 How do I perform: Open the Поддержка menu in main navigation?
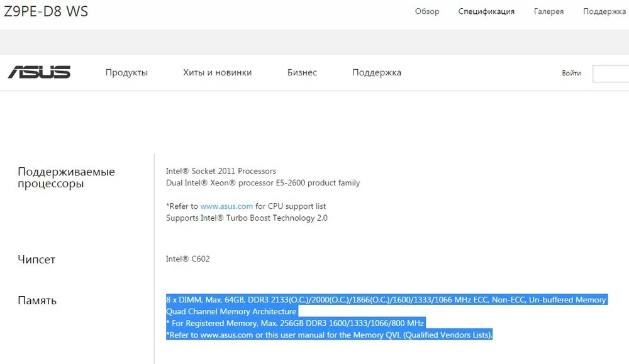tap(377, 72)
